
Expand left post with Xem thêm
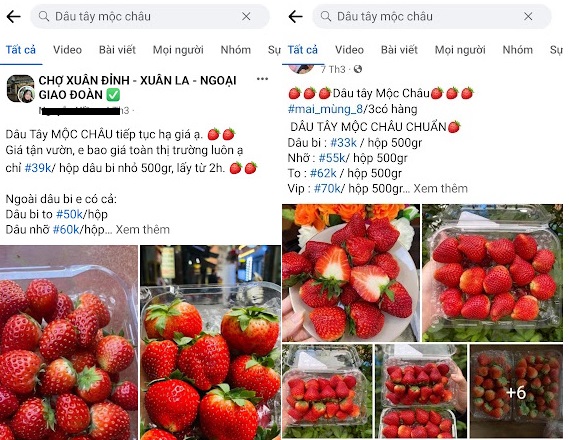click(x=143, y=230)
